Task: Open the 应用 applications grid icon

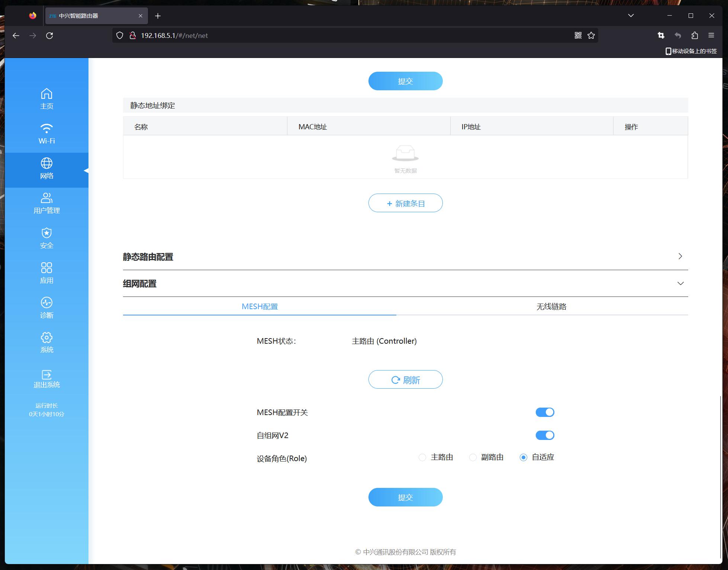Action: pyautogui.click(x=46, y=268)
